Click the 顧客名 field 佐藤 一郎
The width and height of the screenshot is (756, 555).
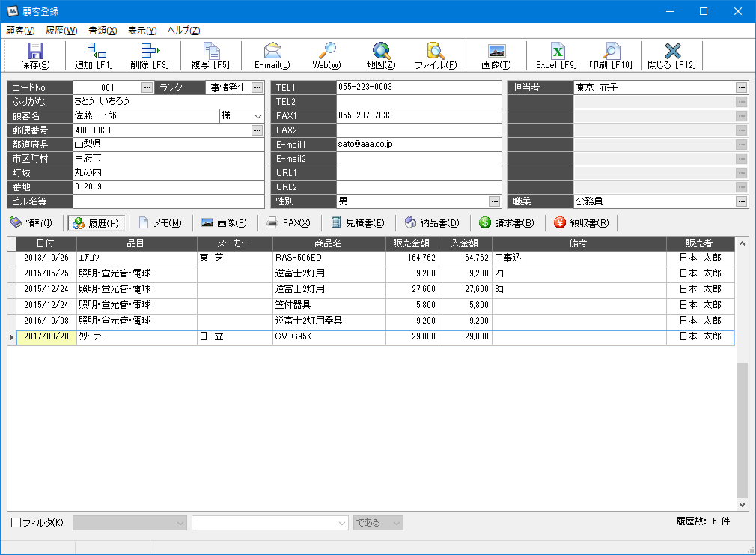[146, 116]
